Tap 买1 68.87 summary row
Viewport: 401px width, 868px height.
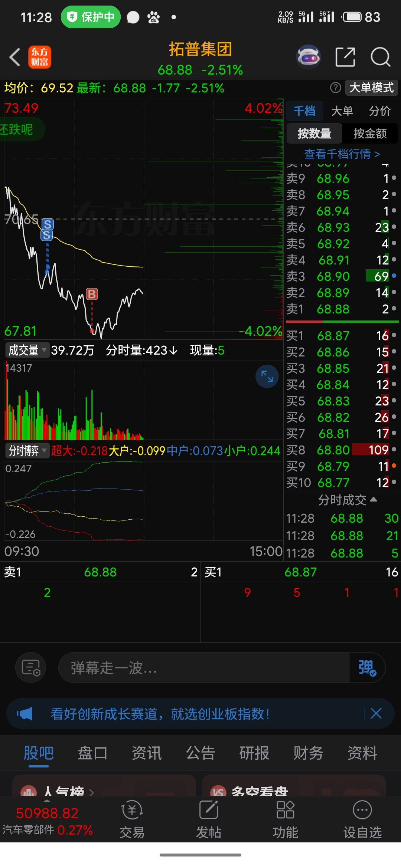301,572
